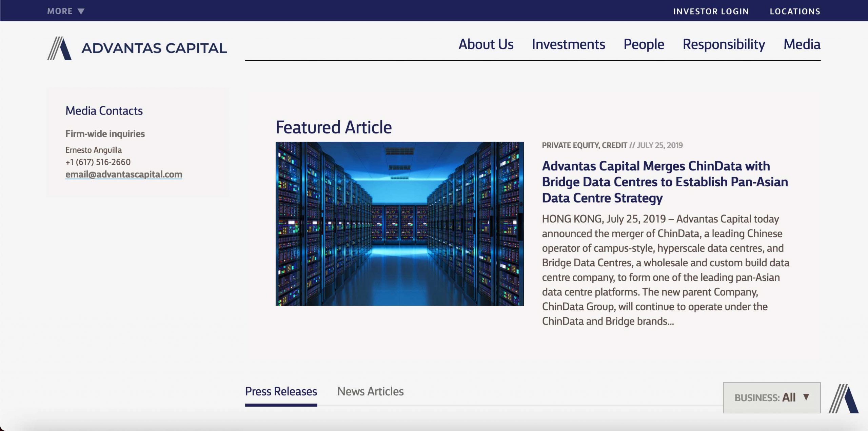
Task: Open the About Us menu
Action: click(486, 44)
